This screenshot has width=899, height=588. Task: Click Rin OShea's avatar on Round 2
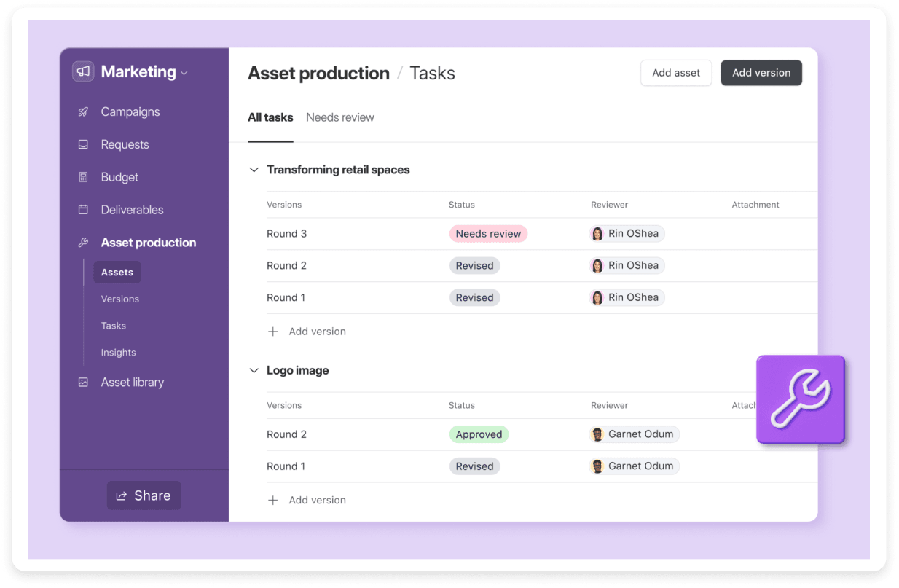coord(597,265)
